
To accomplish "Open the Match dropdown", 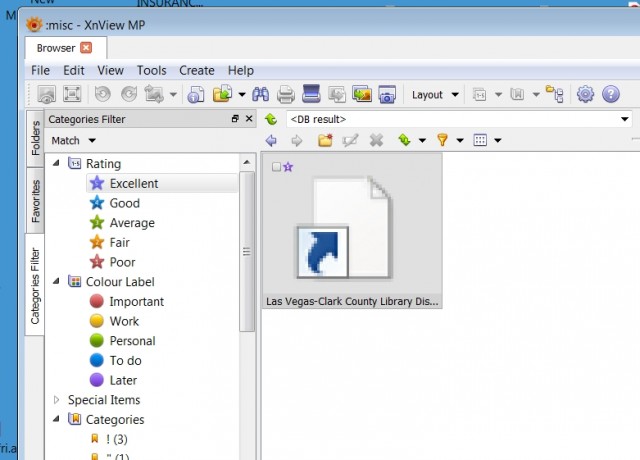I will pyautogui.click(x=73, y=140).
